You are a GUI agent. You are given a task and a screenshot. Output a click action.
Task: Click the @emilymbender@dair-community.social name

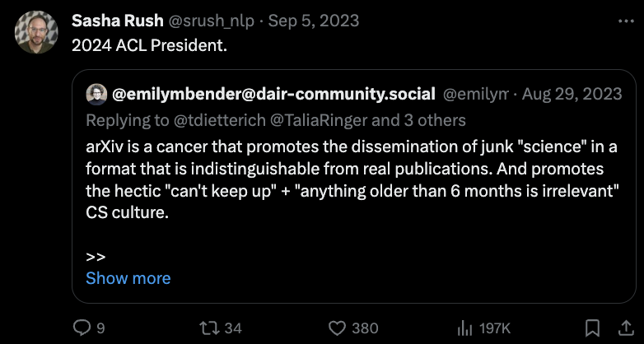click(273, 94)
